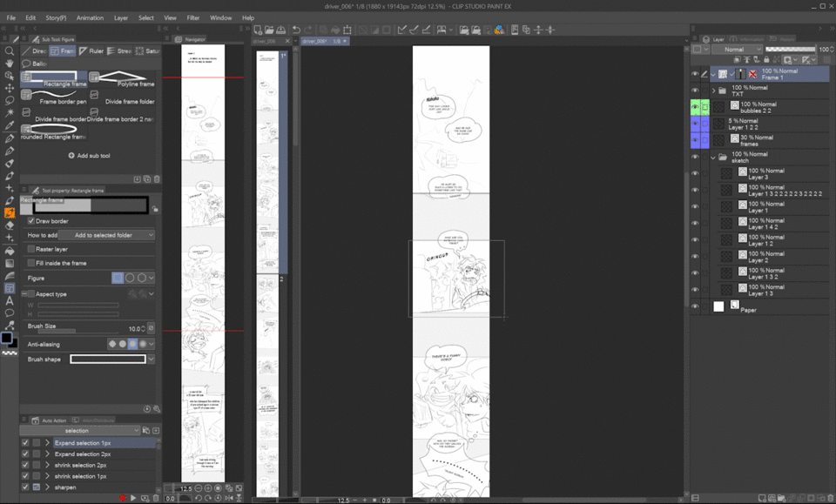This screenshot has width=836, height=504.
Task: Adjust the layer opacity slider
Action: point(790,49)
